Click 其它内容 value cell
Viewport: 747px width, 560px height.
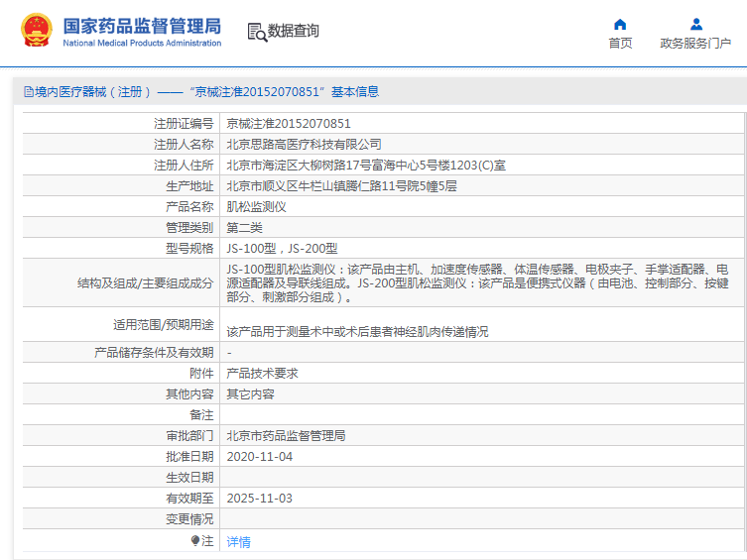click(x=251, y=394)
